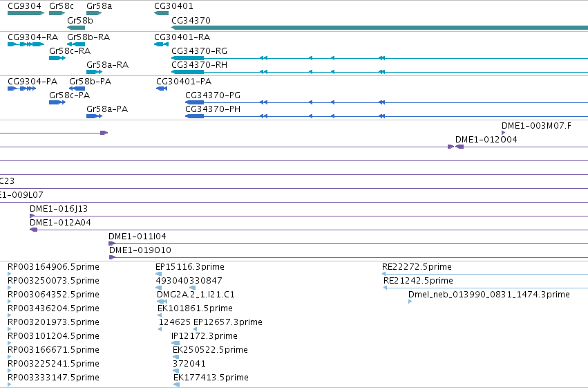Click the EK250522.5prime EST label

pyautogui.click(x=210, y=350)
